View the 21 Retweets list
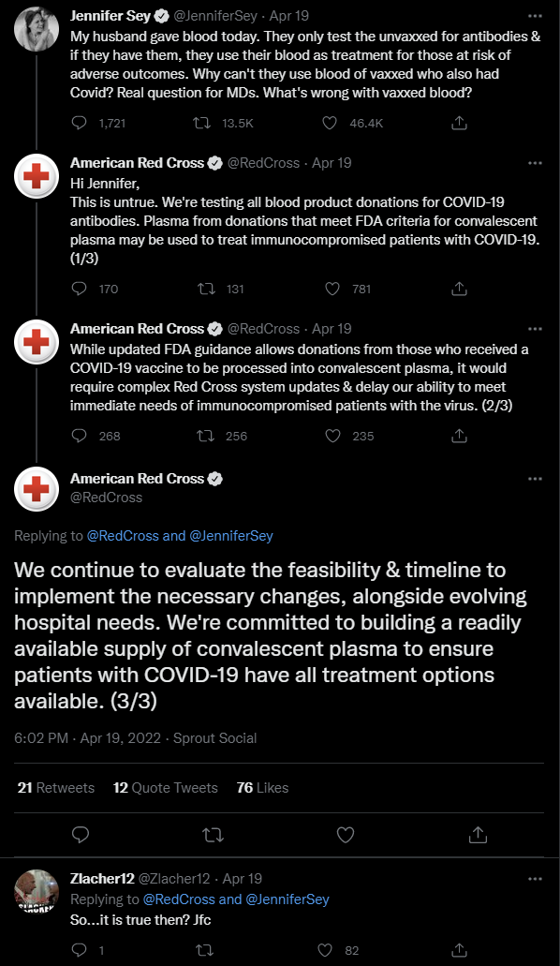 click(x=56, y=787)
